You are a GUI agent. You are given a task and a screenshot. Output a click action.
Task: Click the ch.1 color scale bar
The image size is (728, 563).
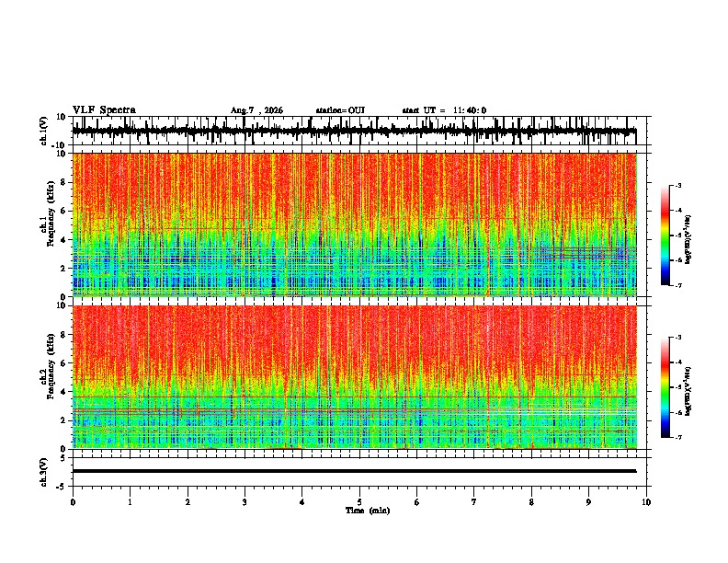tap(665, 236)
